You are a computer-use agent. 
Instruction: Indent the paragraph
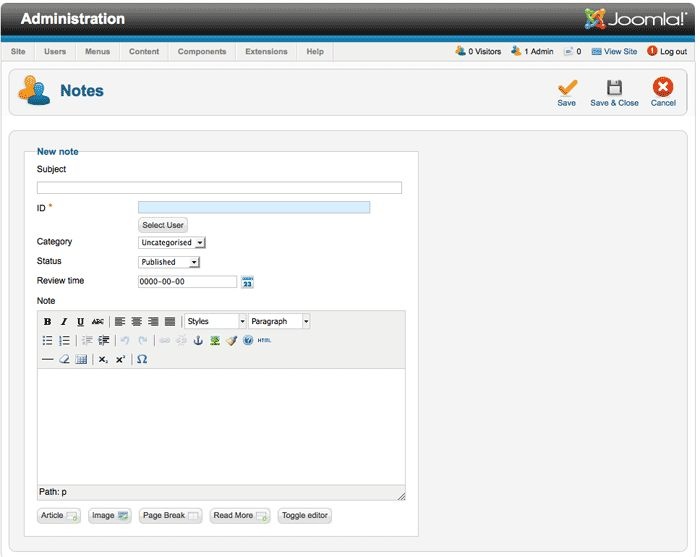click(104, 341)
